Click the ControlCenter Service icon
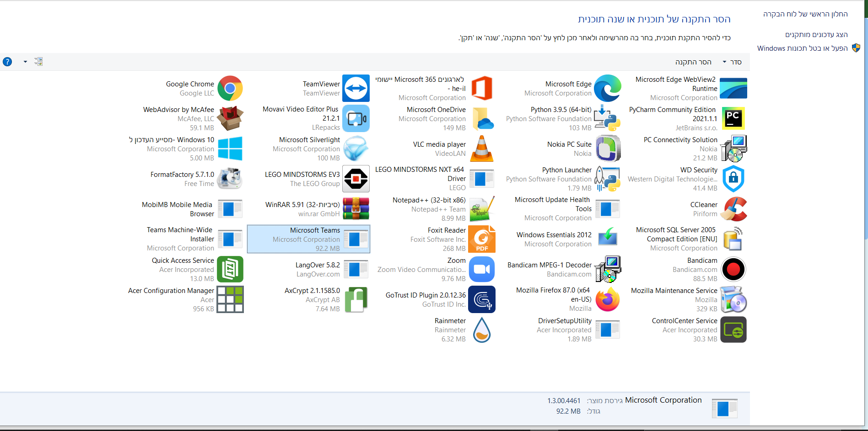The width and height of the screenshot is (868, 431). tap(733, 330)
